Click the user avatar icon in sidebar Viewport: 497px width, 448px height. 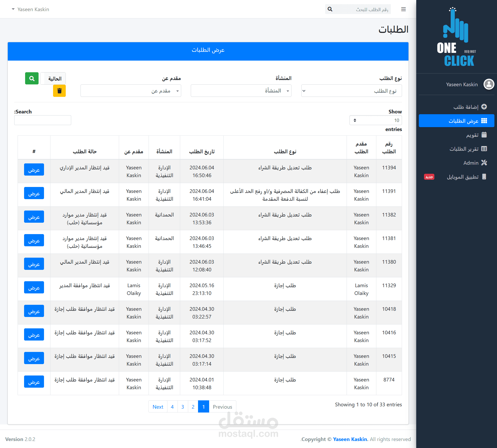489,84
